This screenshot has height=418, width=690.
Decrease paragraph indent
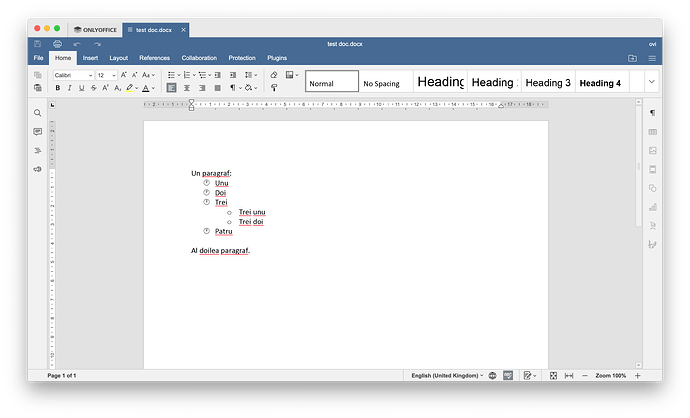pyautogui.click(x=217, y=75)
